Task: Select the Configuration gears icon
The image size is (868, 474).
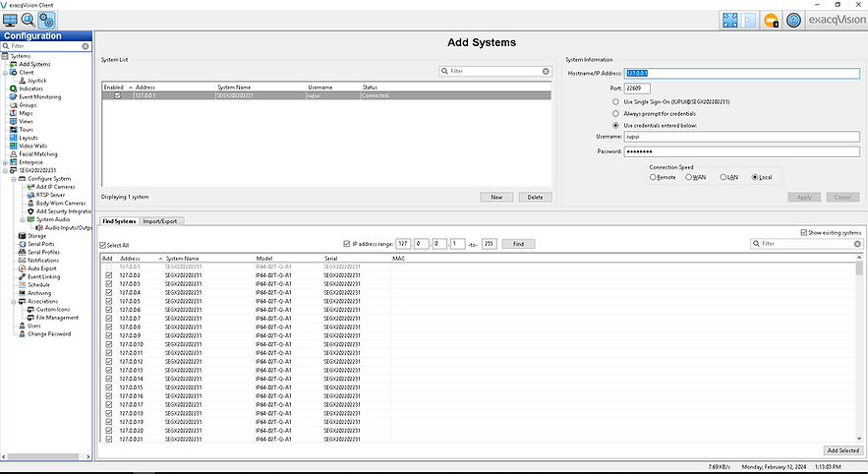Action: (46, 21)
